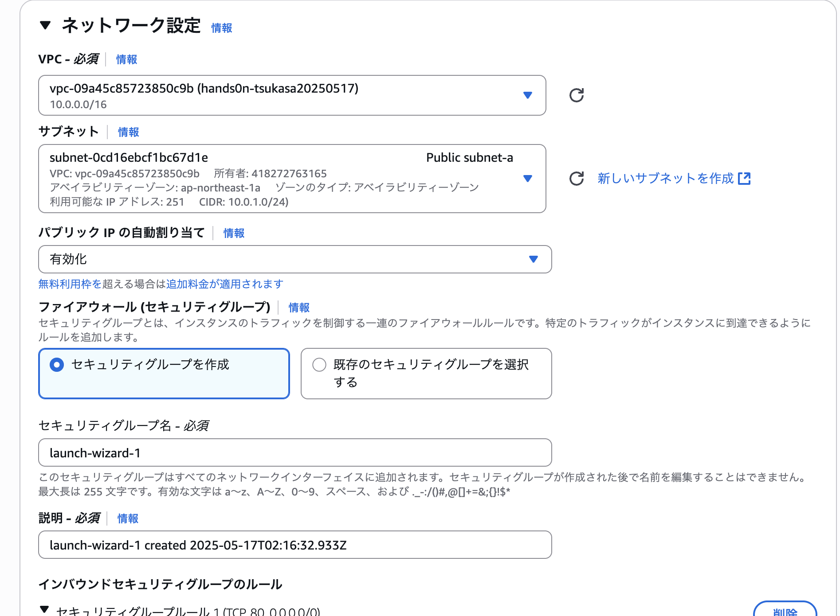This screenshot has width=840, height=616.
Task: Open the パブリック IP 自動割り当て dropdown
Action: click(534, 260)
